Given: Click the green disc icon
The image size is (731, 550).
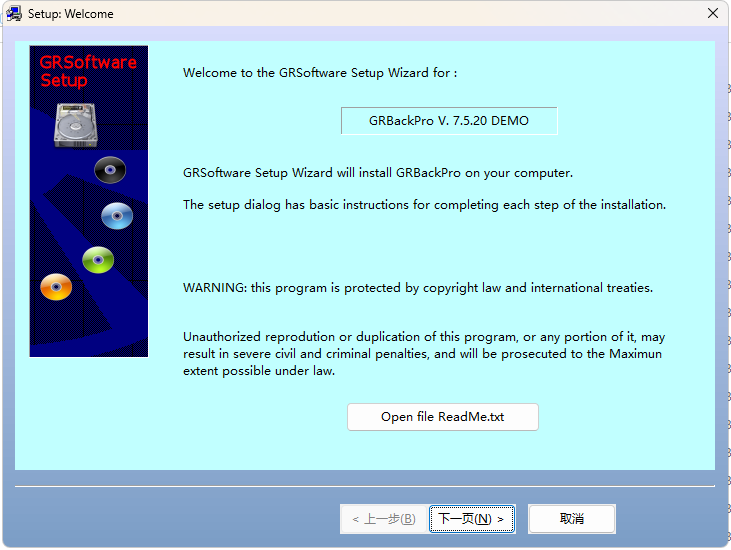Looking at the screenshot, I should 98,260.
